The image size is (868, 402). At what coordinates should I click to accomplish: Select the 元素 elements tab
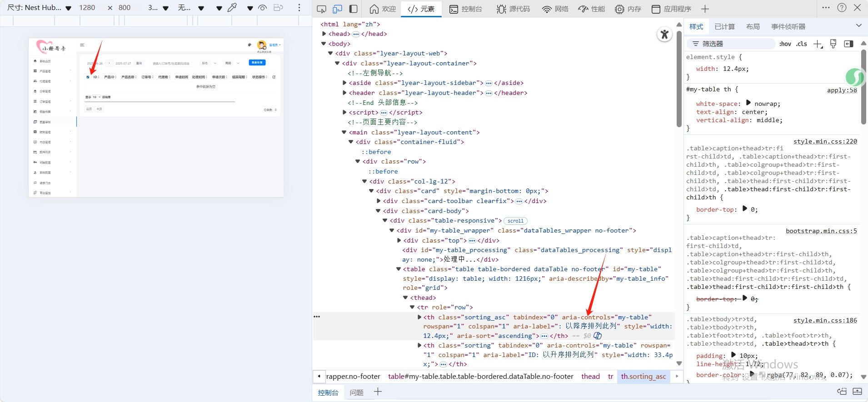point(421,9)
